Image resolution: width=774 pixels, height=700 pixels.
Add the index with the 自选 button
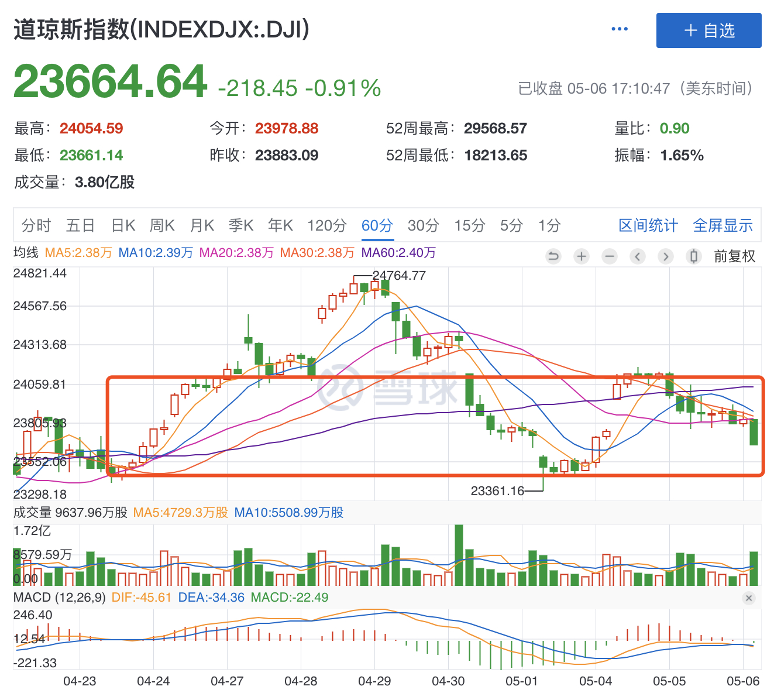[x=708, y=30]
